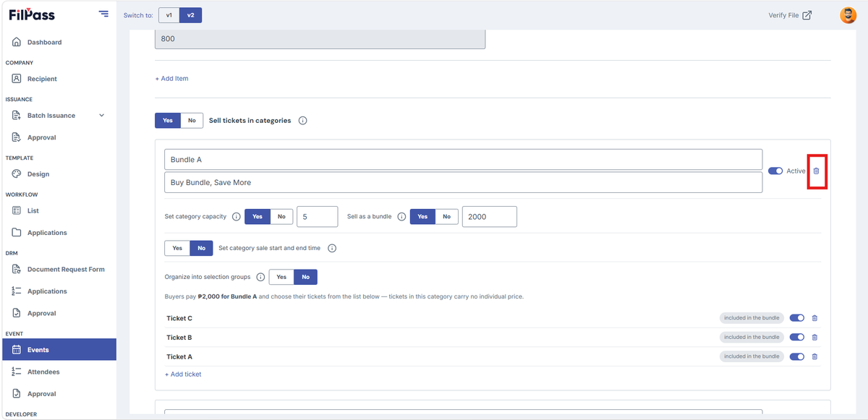Click the Verify File external-link icon

tap(807, 15)
